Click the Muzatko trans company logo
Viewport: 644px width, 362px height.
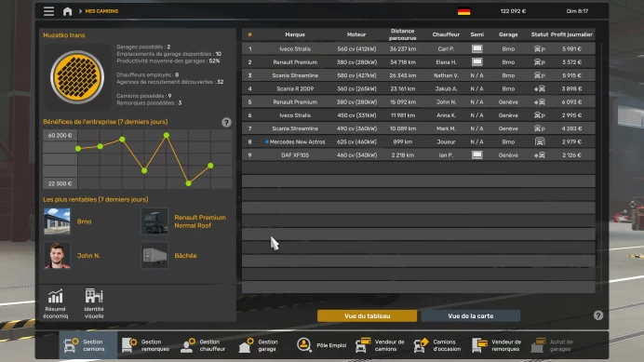(x=77, y=77)
